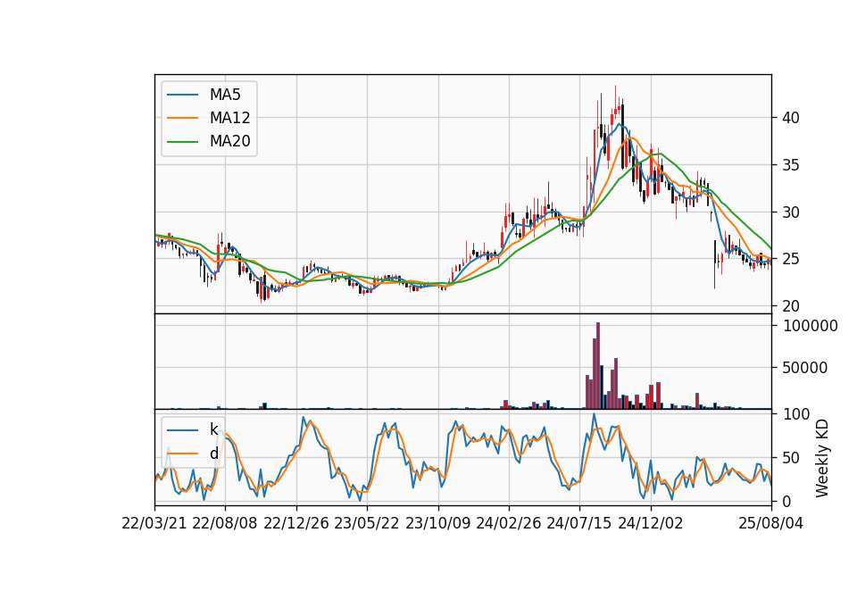The height and width of the screenshot is (616, 857).
Task: Click the 22/03/21 date tick label
Action: click(154, 523)
